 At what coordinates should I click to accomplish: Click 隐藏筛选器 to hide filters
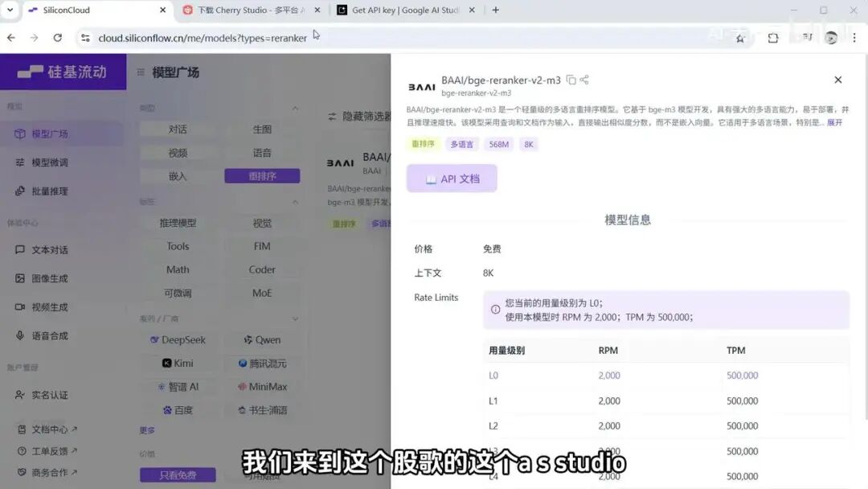click(x=359, y=117)
